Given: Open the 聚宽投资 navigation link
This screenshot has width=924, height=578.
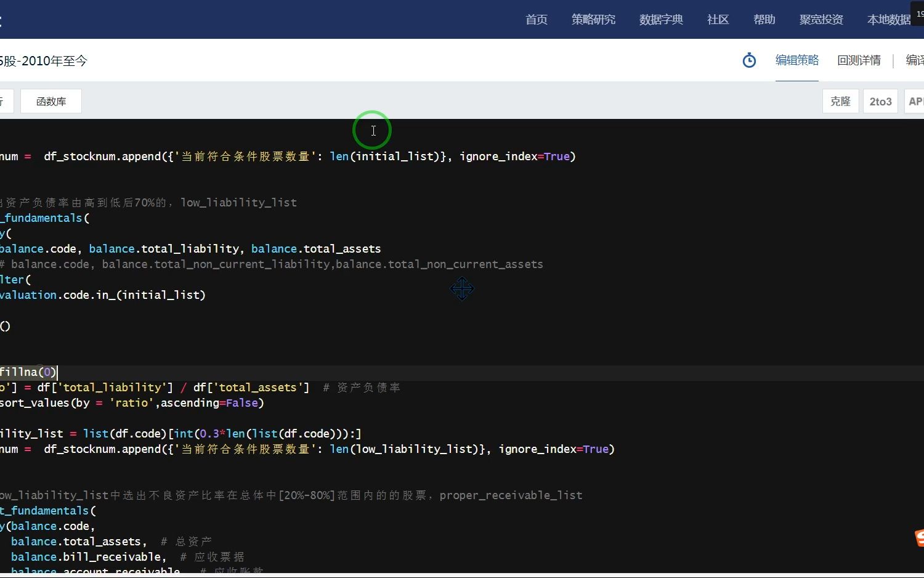Looking at the screenshot, I should tap(821, 20).
